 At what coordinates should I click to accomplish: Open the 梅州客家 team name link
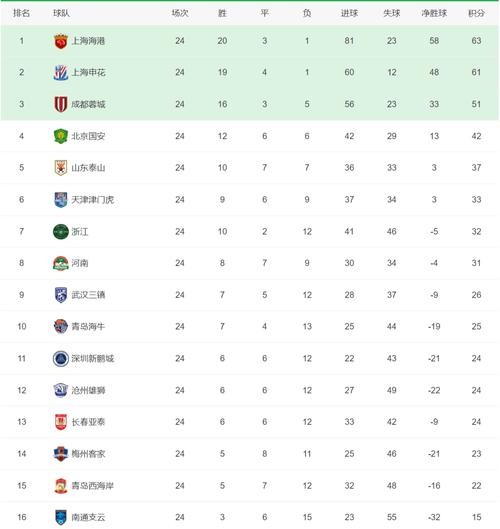(88, 454)
